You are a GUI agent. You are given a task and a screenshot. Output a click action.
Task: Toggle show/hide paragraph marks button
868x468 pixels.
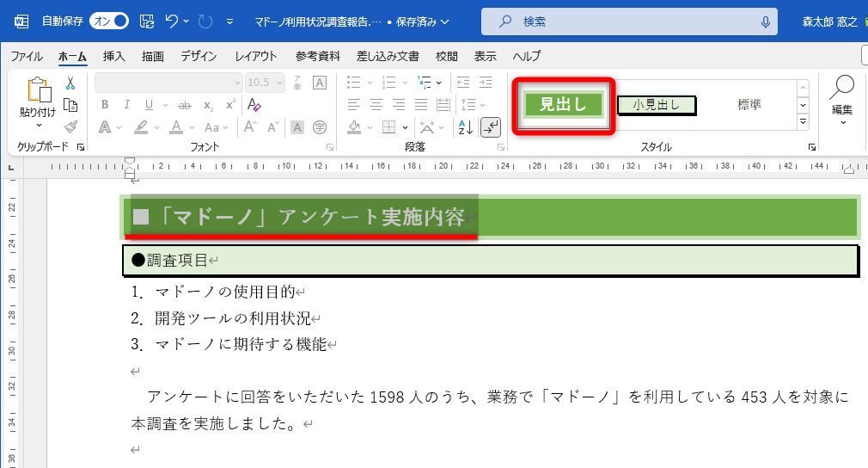pyautogui.click(x=491, y=127)
